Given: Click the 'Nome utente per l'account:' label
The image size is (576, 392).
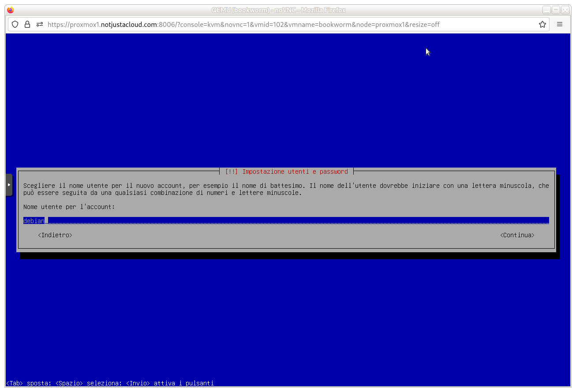Looking at the screenshot, I should [69, 207].
